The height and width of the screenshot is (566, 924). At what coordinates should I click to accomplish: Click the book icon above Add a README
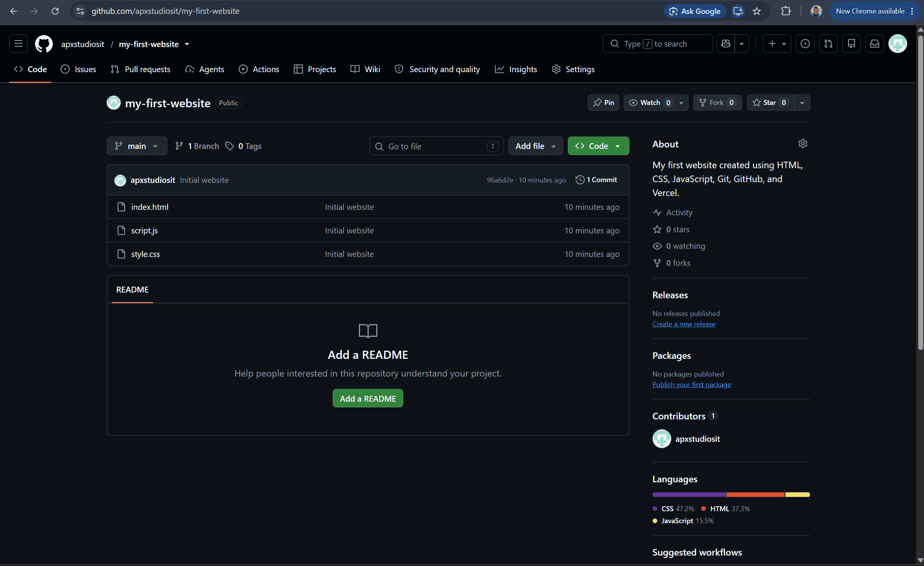pos(368,331)
